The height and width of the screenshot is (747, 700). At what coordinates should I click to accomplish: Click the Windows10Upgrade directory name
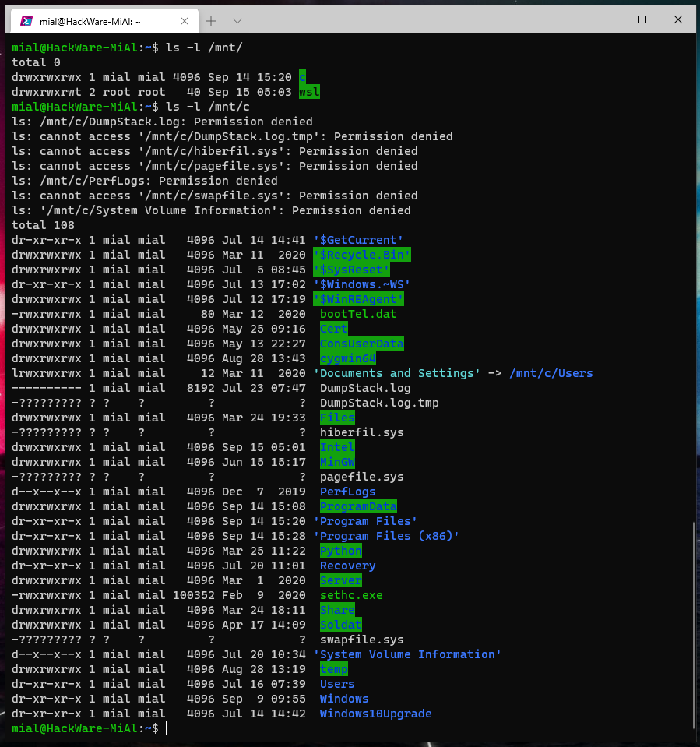(375, 714)
